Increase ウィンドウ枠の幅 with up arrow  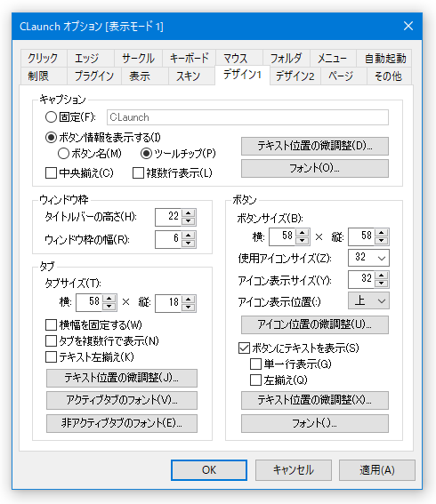[189, 236]
